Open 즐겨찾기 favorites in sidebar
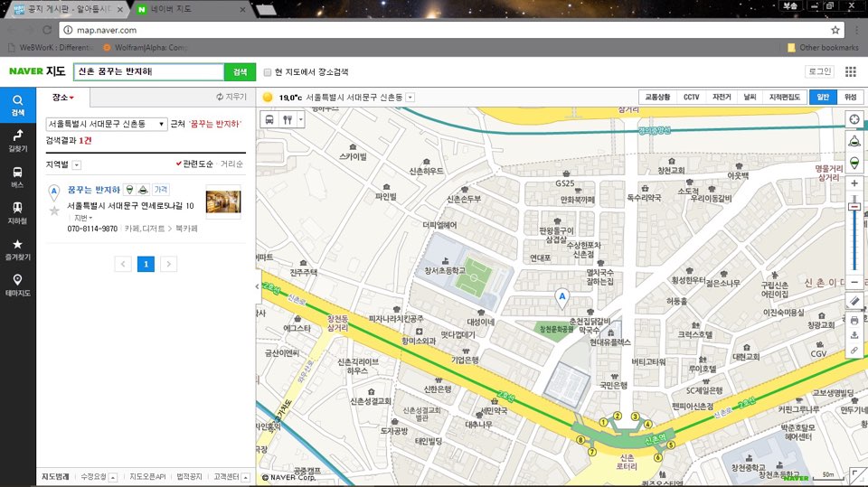The image size is (868, 487). (x=18, y=249)
